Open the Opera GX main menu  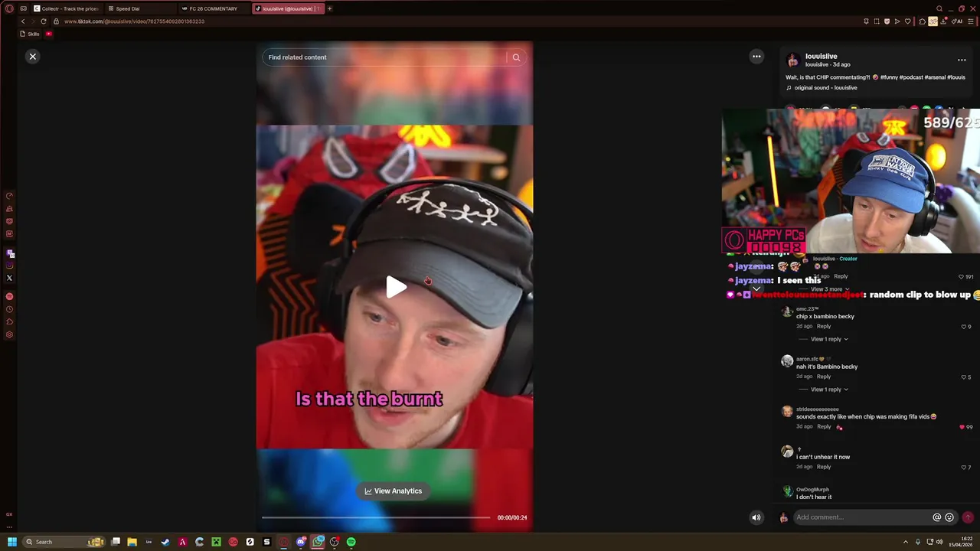coord(9,8)
